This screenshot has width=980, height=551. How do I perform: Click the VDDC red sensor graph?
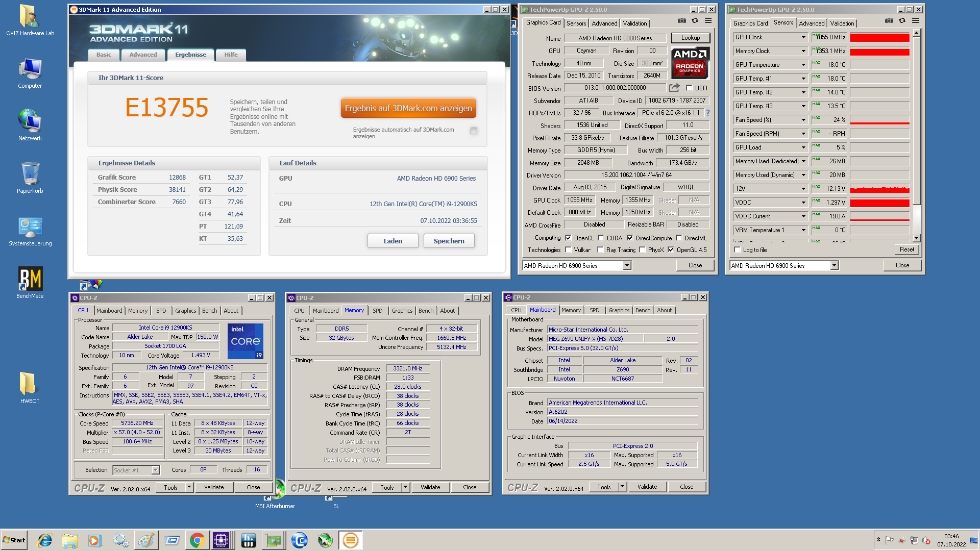pyautogui.click(x=879, y=203)
